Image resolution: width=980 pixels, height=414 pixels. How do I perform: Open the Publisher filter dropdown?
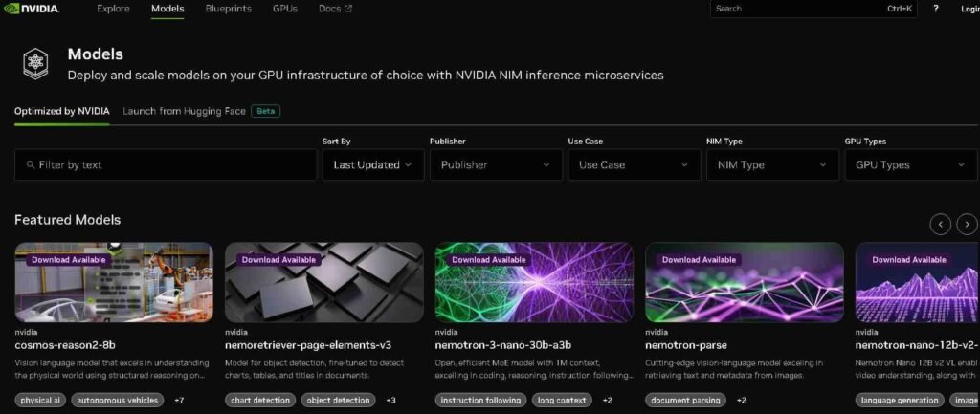(x=495, y=165)
